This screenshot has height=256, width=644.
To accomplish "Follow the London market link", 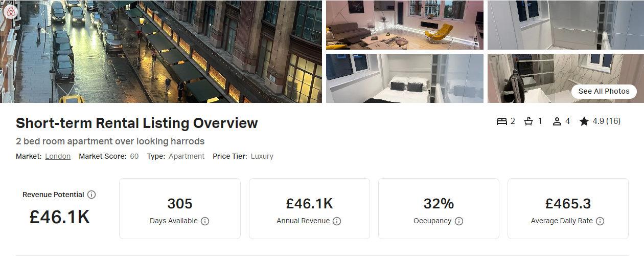I will pyautogui.click(x=58, y=156).
